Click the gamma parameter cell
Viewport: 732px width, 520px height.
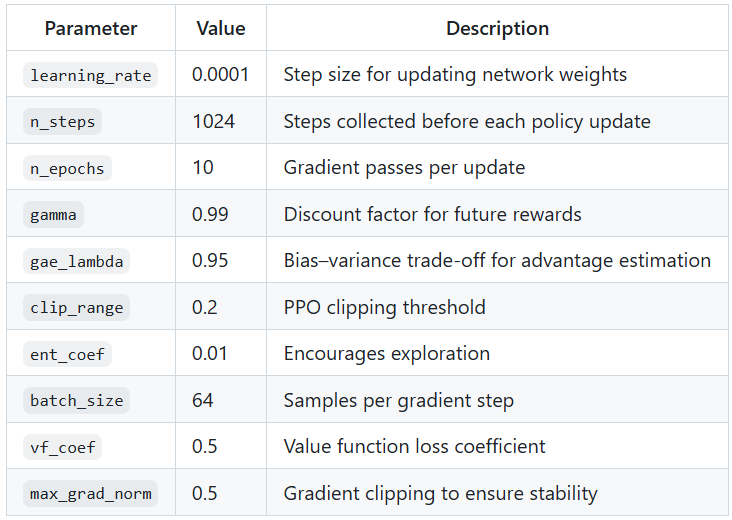click(x=54, y=215)
